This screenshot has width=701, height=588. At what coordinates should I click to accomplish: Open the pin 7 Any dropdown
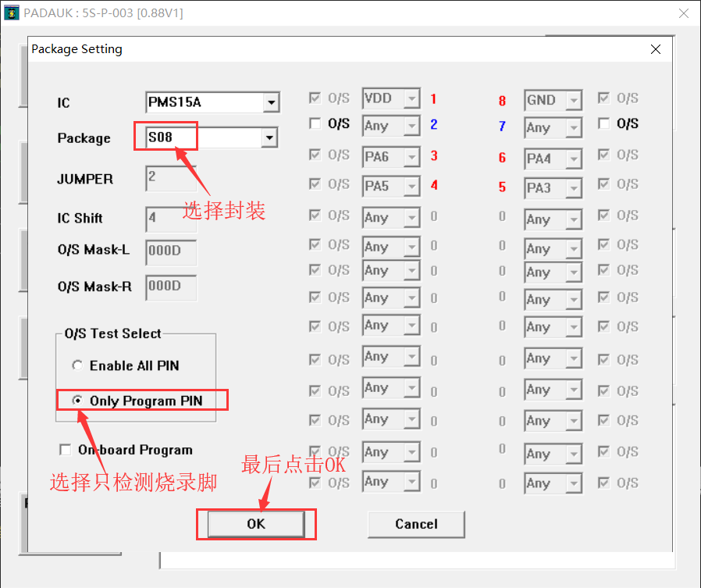[574, 128]
